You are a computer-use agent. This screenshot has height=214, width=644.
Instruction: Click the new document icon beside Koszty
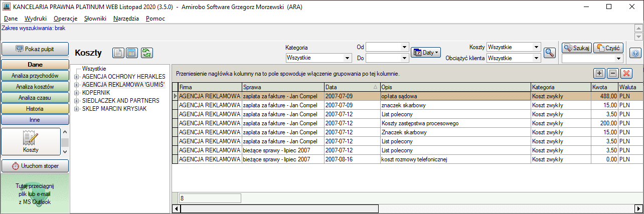pyautogui.click(x=118, y=53)
